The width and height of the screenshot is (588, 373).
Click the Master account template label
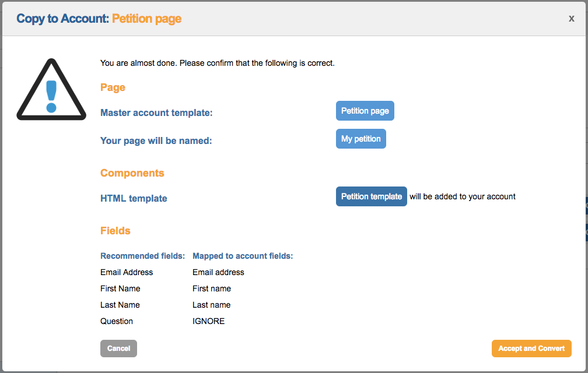point(156,113)
